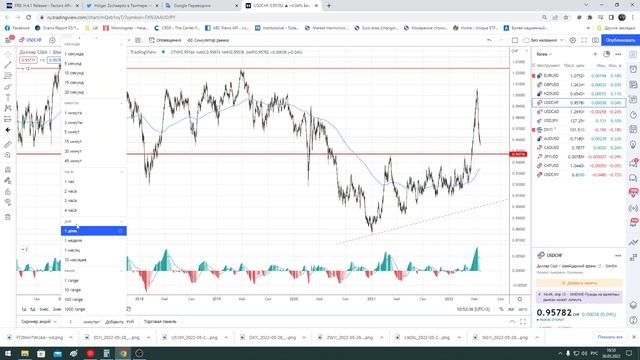Open the Alerts alarm-clock sidebar icon

[633, 69]
